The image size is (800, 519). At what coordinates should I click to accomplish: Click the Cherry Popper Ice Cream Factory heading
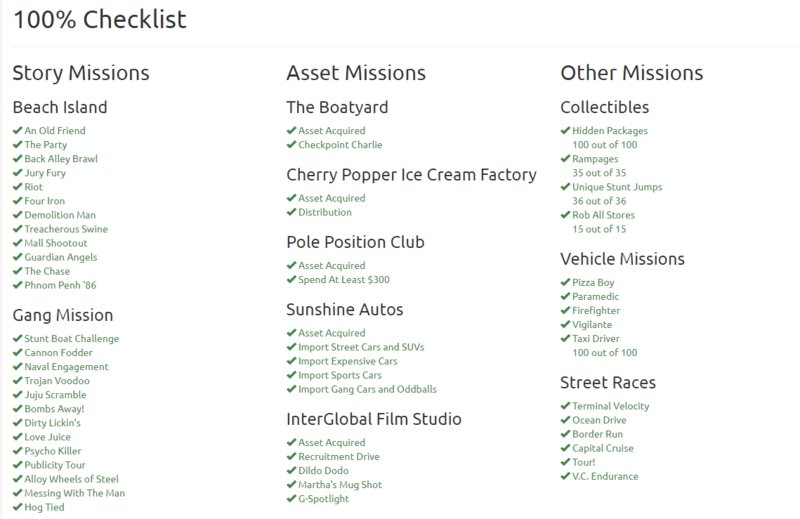pyautogui.click(x=411, y=175)
